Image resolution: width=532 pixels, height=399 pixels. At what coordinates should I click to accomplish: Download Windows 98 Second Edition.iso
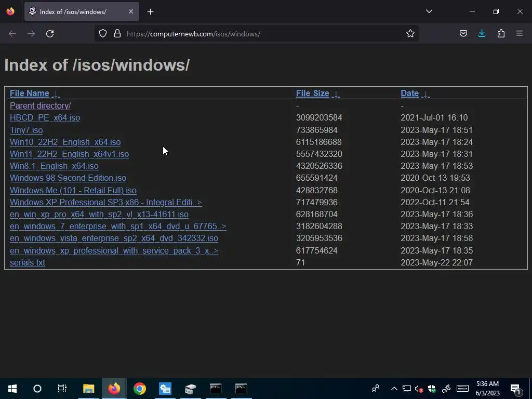(68, 178)
